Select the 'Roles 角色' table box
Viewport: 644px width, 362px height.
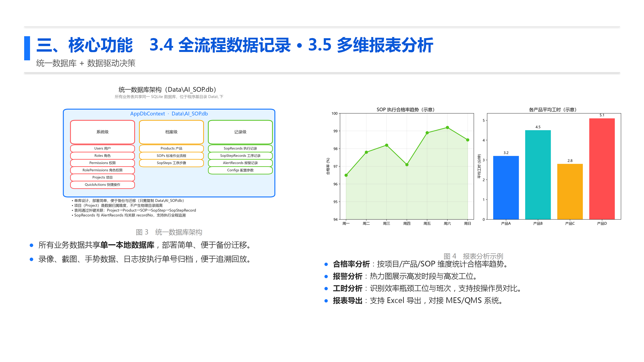tap(102, 156)
